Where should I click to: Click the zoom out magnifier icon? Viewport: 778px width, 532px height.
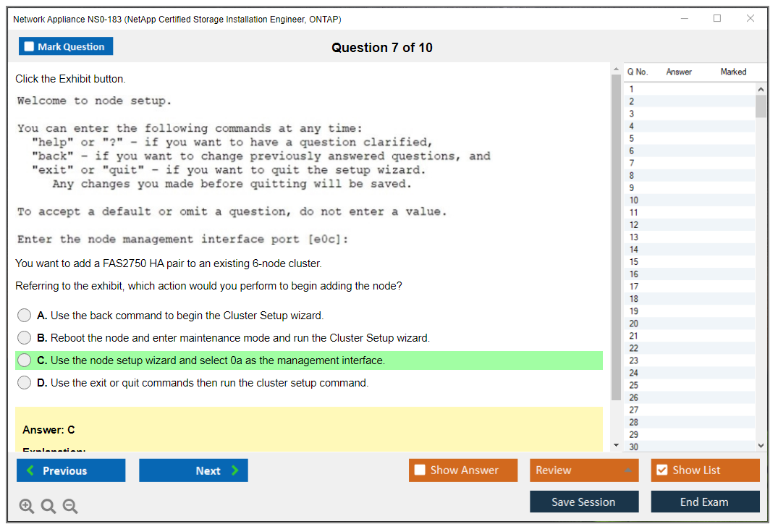[70, 506]
